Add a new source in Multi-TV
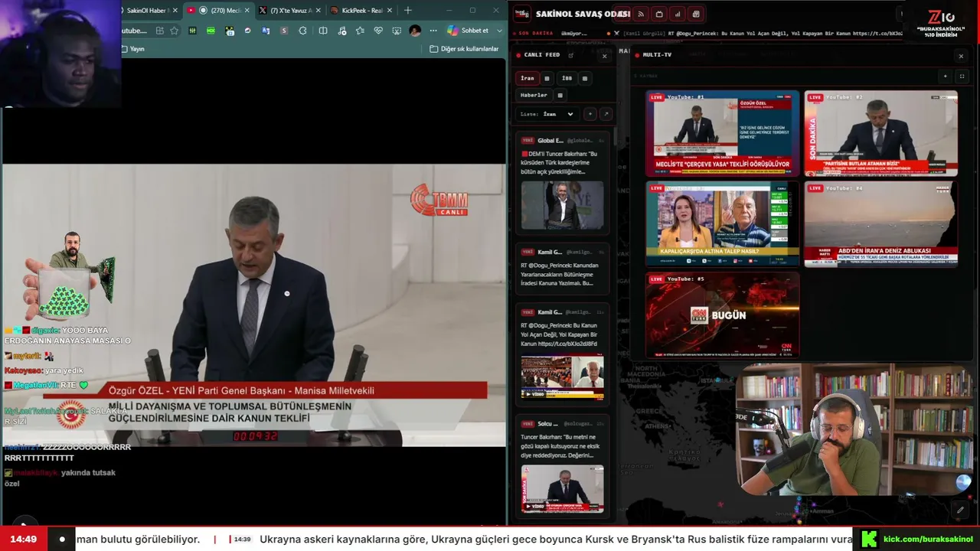The width and height of the screenshot is (980, 551). 946,77
